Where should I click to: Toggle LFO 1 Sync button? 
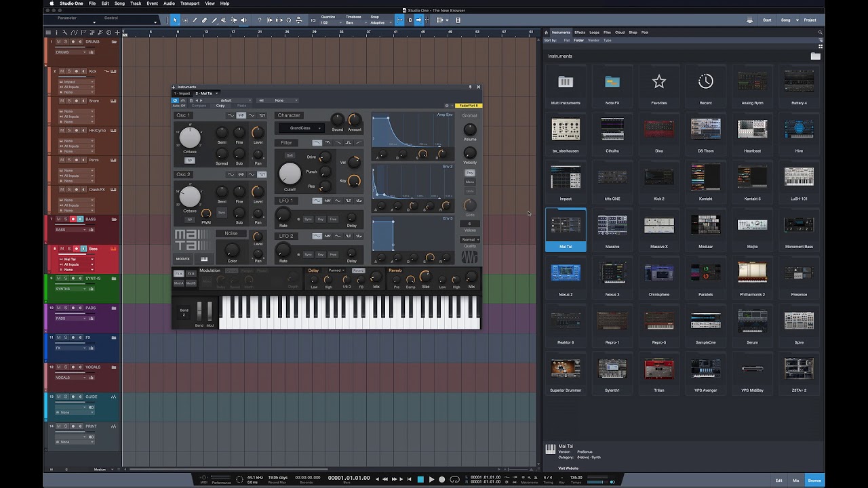click(308, 219)
